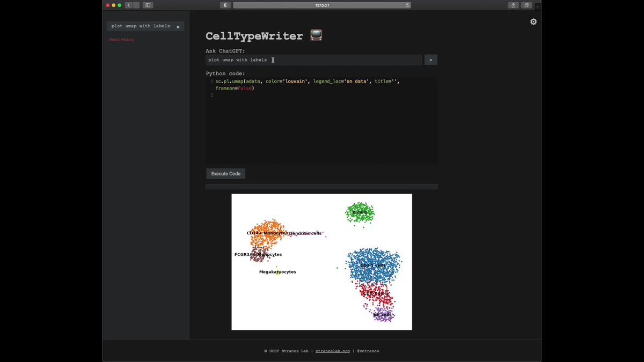Select 'plot umap with labels' history item
The image size is (644, 362).
(141, 26)
